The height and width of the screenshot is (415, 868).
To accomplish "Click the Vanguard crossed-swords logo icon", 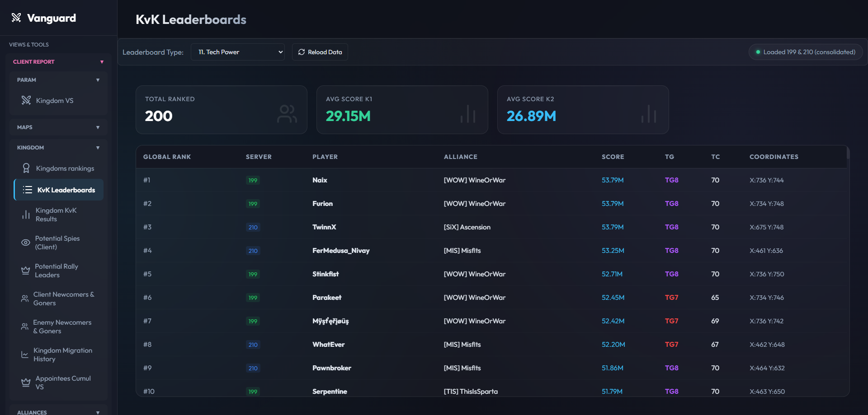I will pyautogui.click(x=16, y=18).
